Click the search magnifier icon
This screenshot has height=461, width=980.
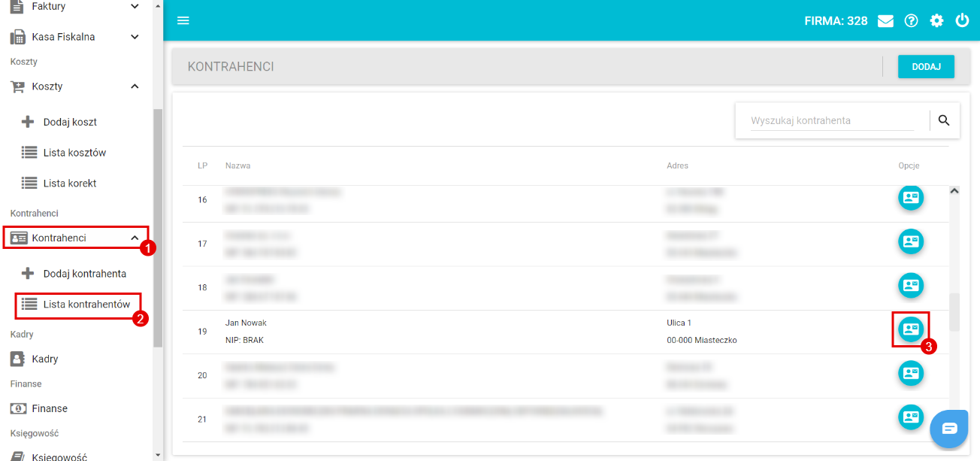point(944,120)
